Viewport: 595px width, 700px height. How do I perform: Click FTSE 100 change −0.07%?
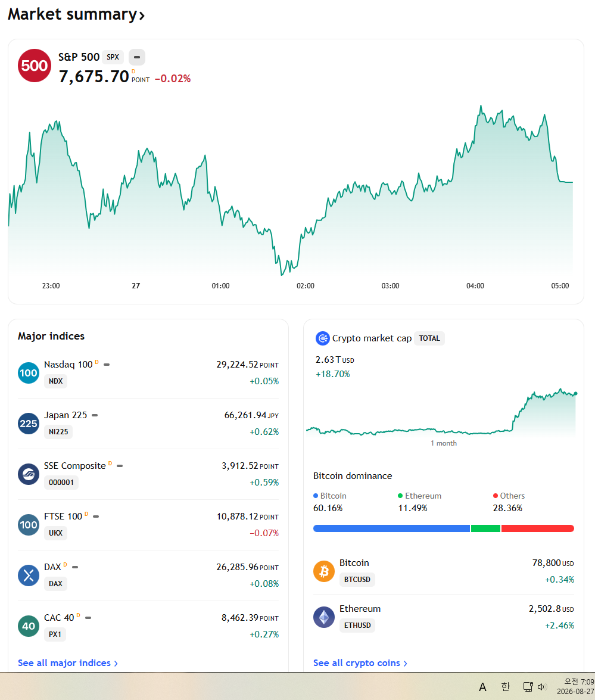point(264,533)
